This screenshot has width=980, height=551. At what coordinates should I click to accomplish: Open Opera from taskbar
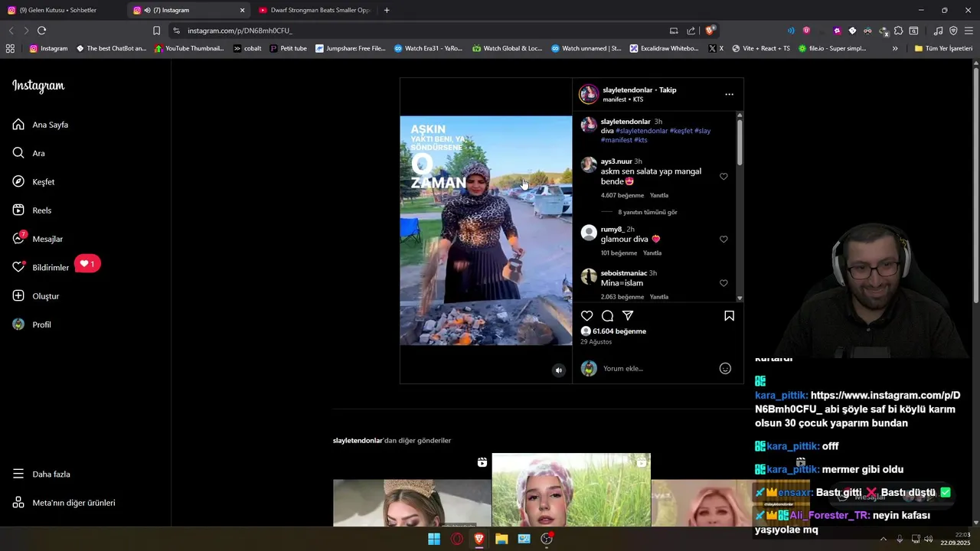pyautogui.click(x=457, y=539)
